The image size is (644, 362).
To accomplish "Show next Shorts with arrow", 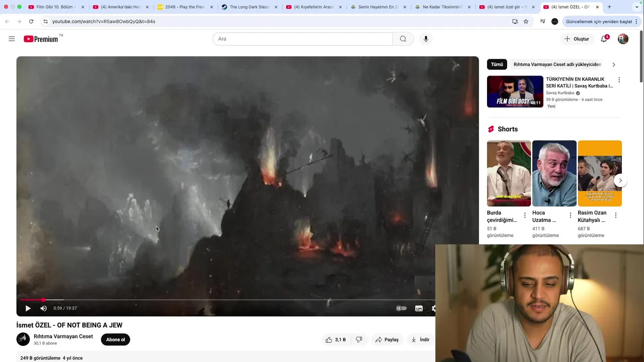I will (x=620, y=180).
